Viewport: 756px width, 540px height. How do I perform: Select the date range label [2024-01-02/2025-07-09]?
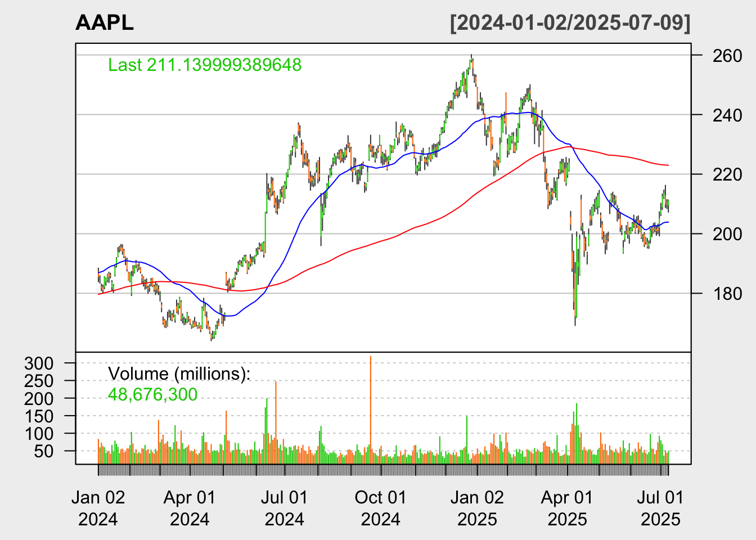click(x=570, y=22)
